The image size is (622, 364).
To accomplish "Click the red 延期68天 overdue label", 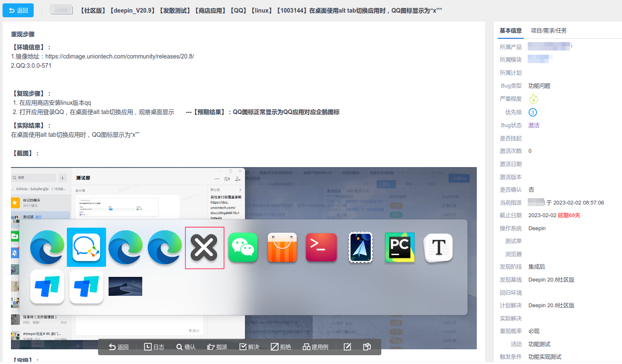I will pos(569,215).
